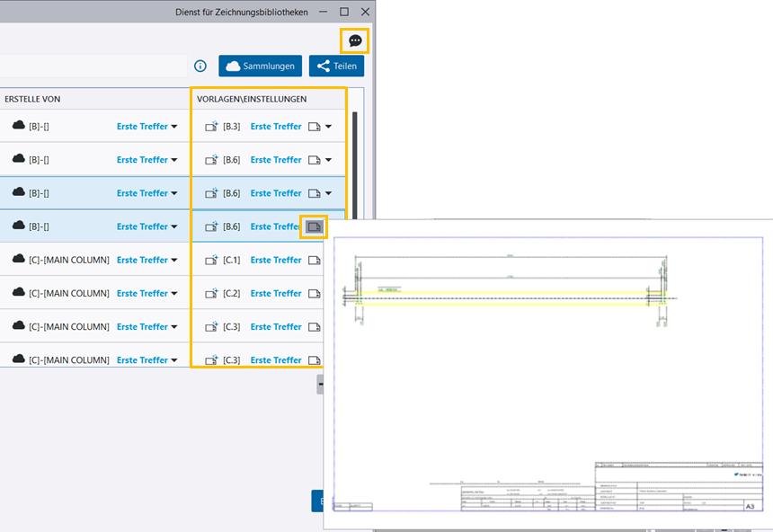
Task: Click the highlighted drawing preview icon
Action: pos(314,226)
